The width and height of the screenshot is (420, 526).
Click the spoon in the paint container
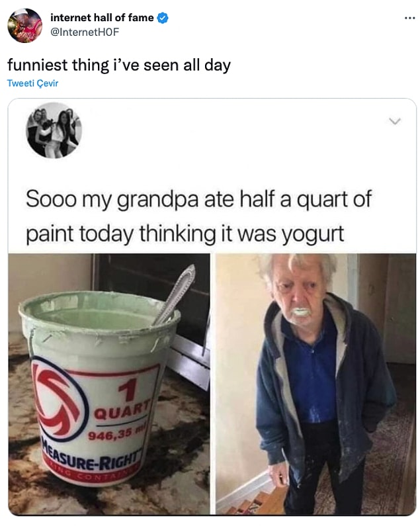click(x=174, y=295)
